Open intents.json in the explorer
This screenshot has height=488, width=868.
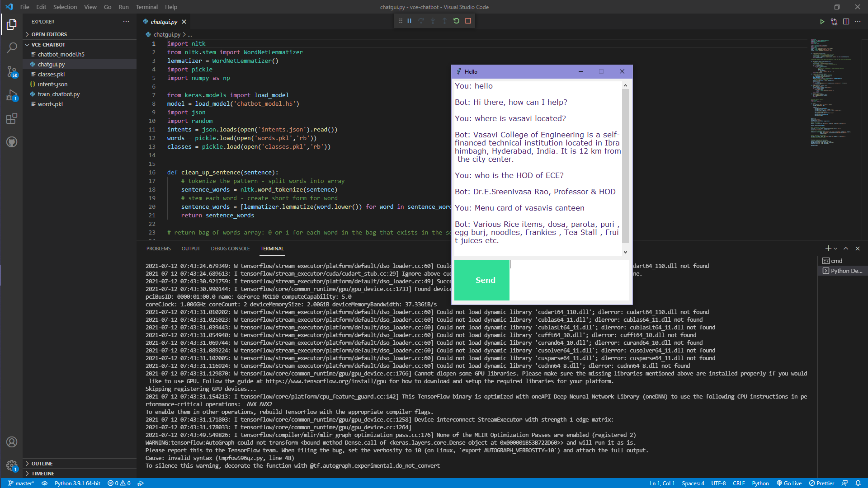point(80,84)
